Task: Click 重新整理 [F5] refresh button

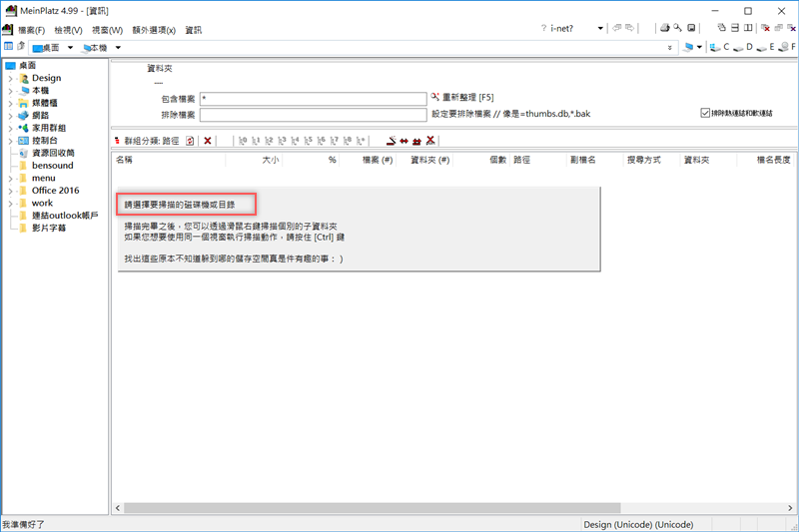Action: click(x=462, y=97)
